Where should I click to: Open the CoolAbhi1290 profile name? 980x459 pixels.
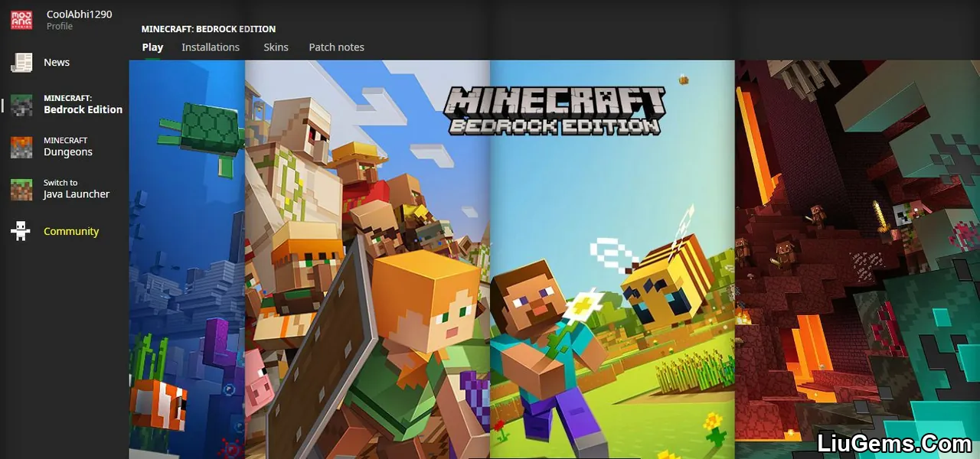click(x=79, y=15)
